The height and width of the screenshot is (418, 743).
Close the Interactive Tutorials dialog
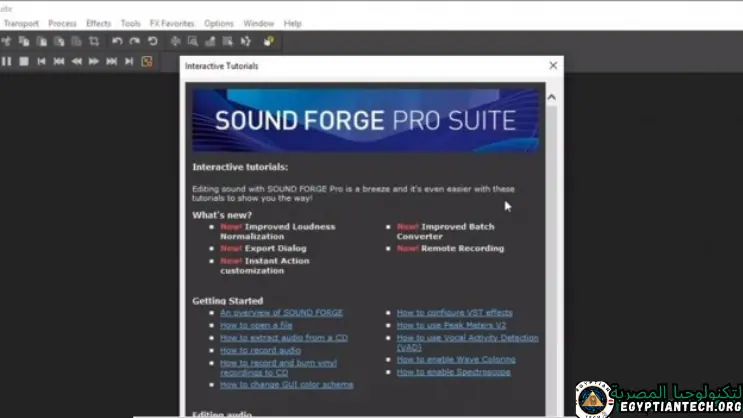click(x=553, y=66)
